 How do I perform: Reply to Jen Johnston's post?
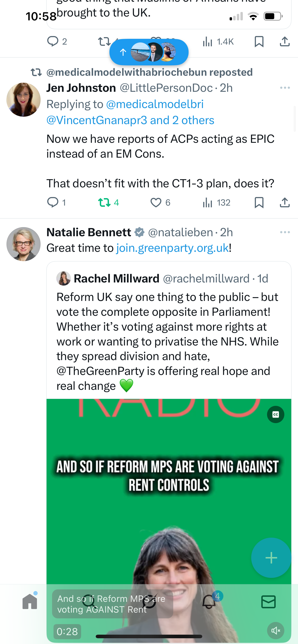click(x=53, y=202)
